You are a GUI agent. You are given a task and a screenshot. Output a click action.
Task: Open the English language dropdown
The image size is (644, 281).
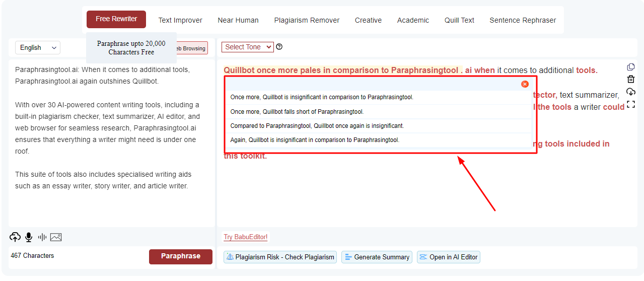click(x=38, y=48)
